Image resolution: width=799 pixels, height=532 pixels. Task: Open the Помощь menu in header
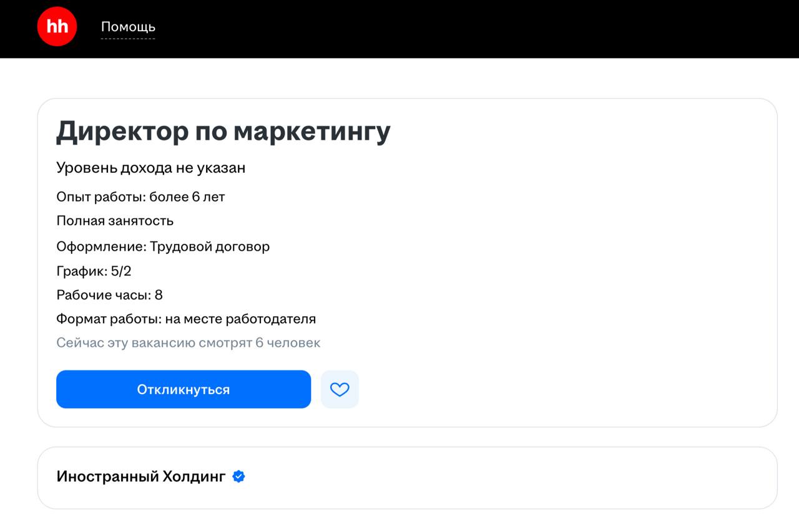pos(128,27)
